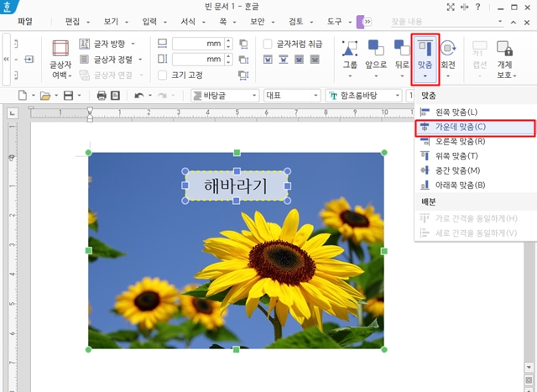Screen dimensions: 537x392
Task: Collapse the ribbon with the caret button
Action: point(513,23)
